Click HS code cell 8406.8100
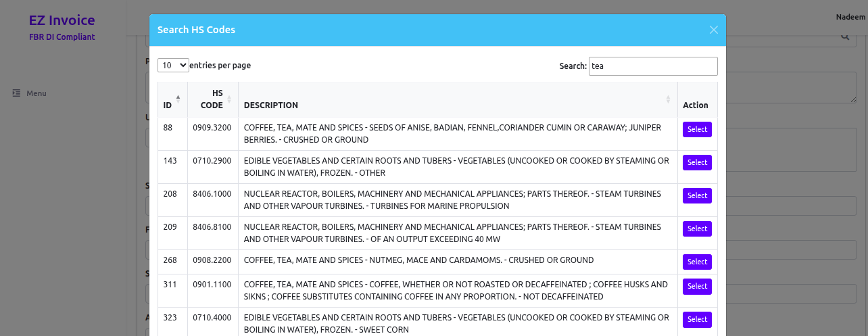The image size is (868, 336). tap(213, 233)
